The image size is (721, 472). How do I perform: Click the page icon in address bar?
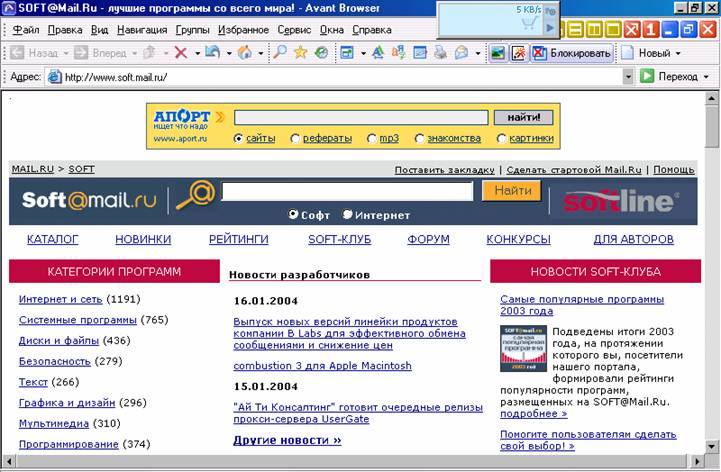click(55, 76)
